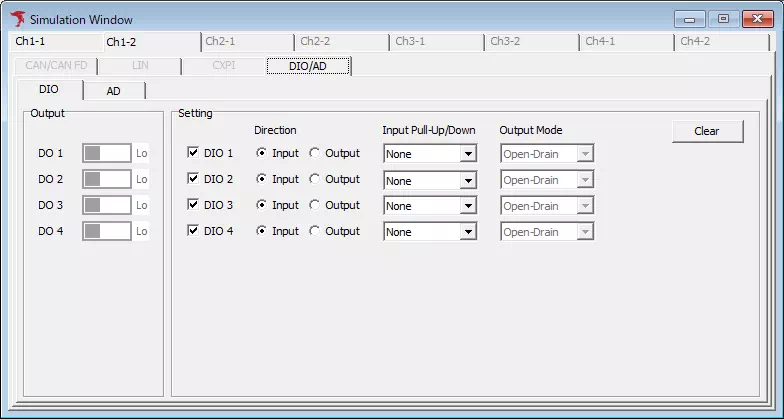Disable the DIO 3 checkbox
Viewport: 784px width, 419px height.
click(194, 205)
